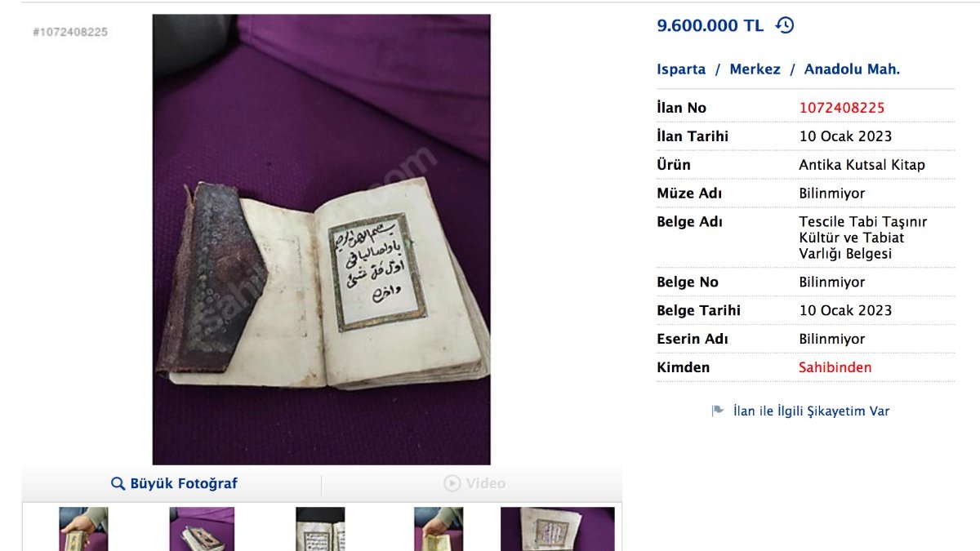Select fifth thumbnail of book on purple fabric
Viewport: 980px width, 551px height.
coord(558,529)
